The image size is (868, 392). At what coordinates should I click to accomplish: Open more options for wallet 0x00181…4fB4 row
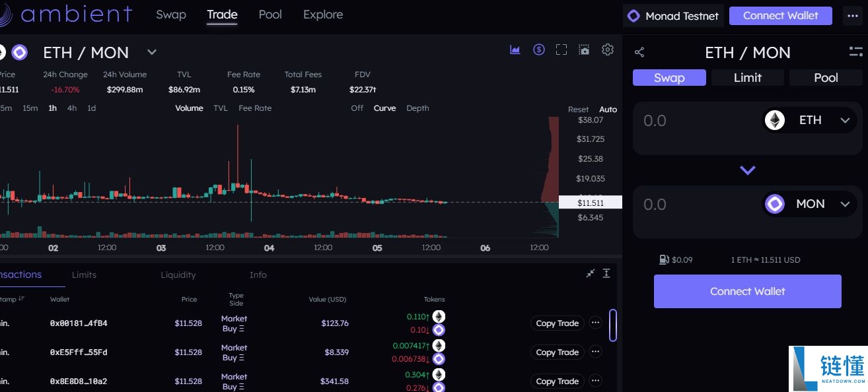point(595,323)
